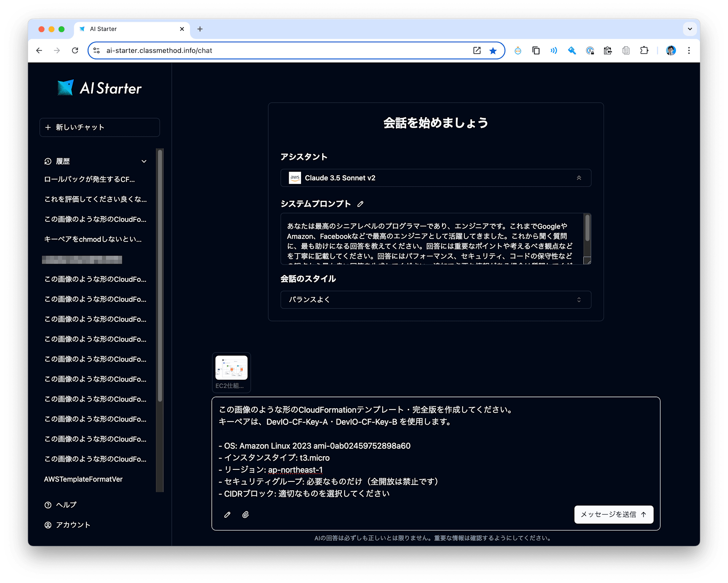Viewport: 728px width, 583px height.
Task: Edit system prompt with pencil icon
Action: (x=360, y=204)
